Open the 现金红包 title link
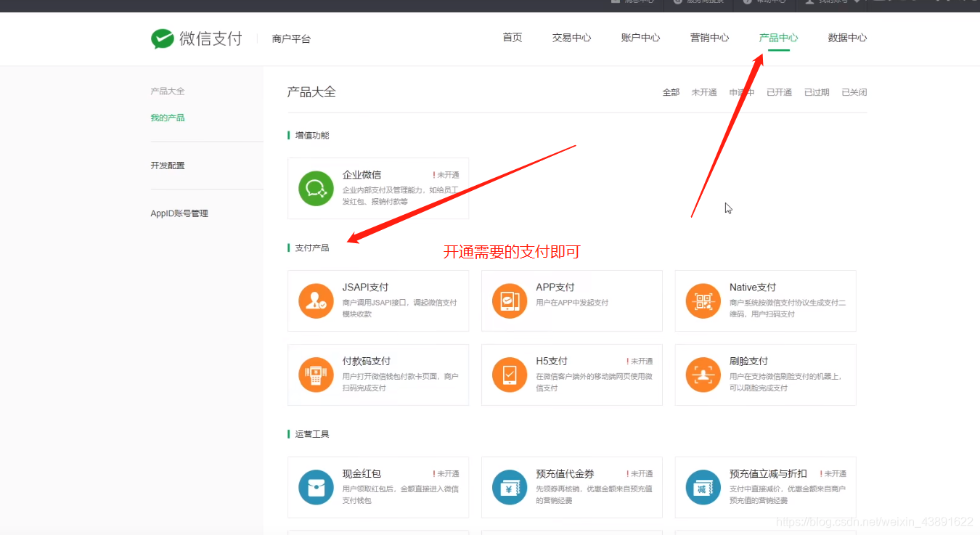This screenshot has width=980, height=535. tap(362, 473)
